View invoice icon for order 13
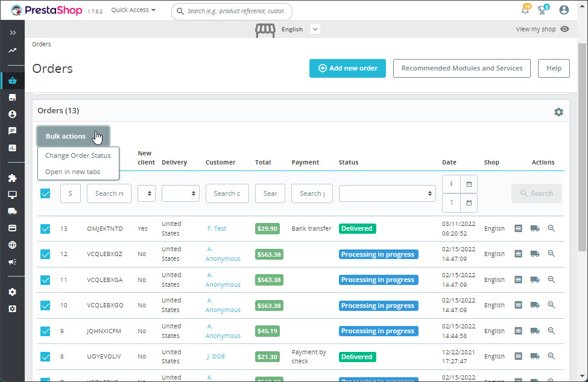 point(518,228)
